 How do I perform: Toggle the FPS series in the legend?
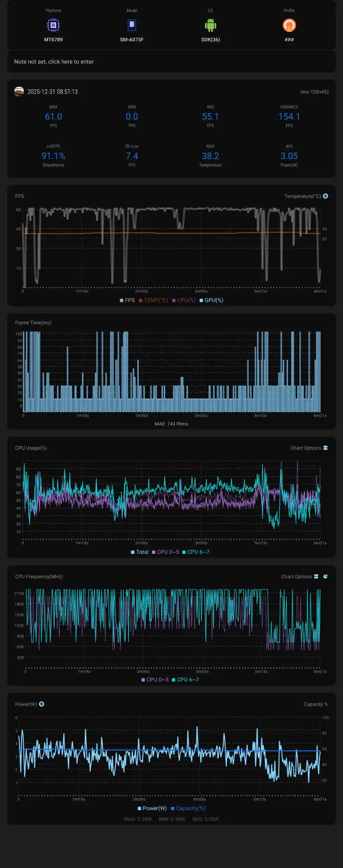pos(127,300)
